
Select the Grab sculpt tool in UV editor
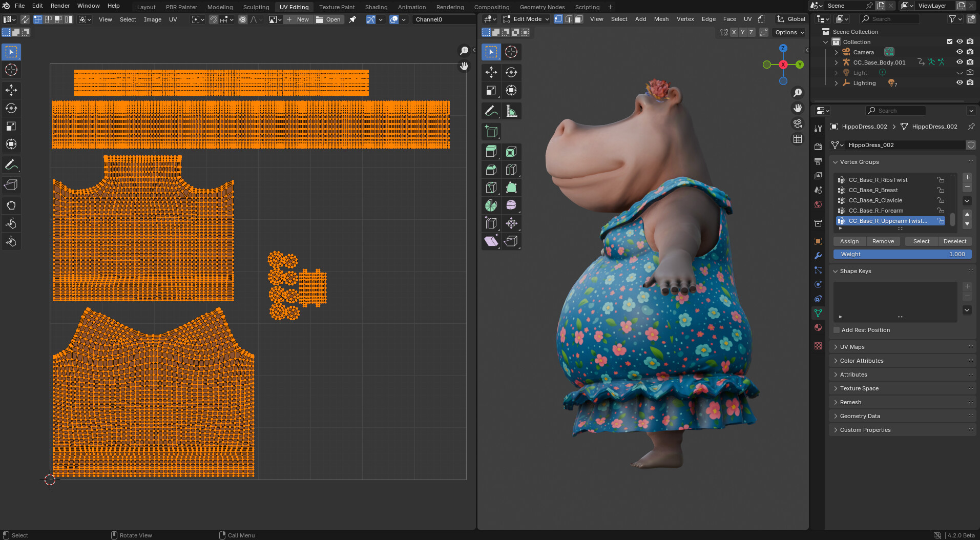11,205
